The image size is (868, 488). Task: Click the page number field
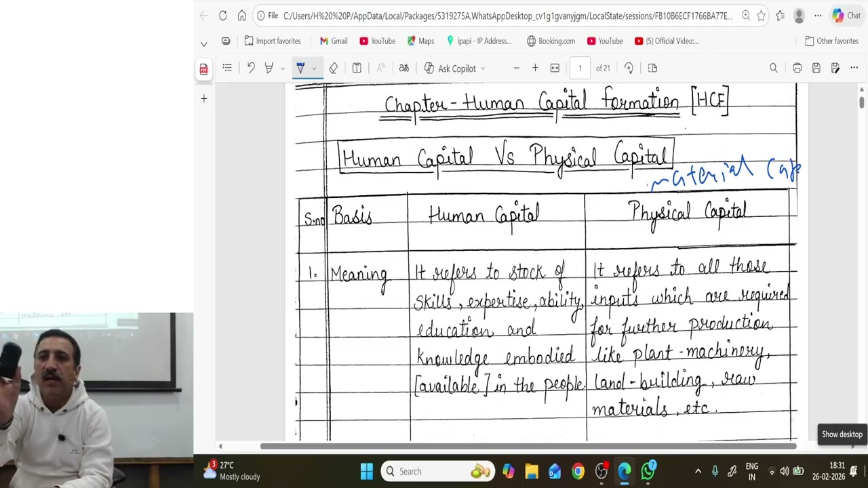(580, 68)
